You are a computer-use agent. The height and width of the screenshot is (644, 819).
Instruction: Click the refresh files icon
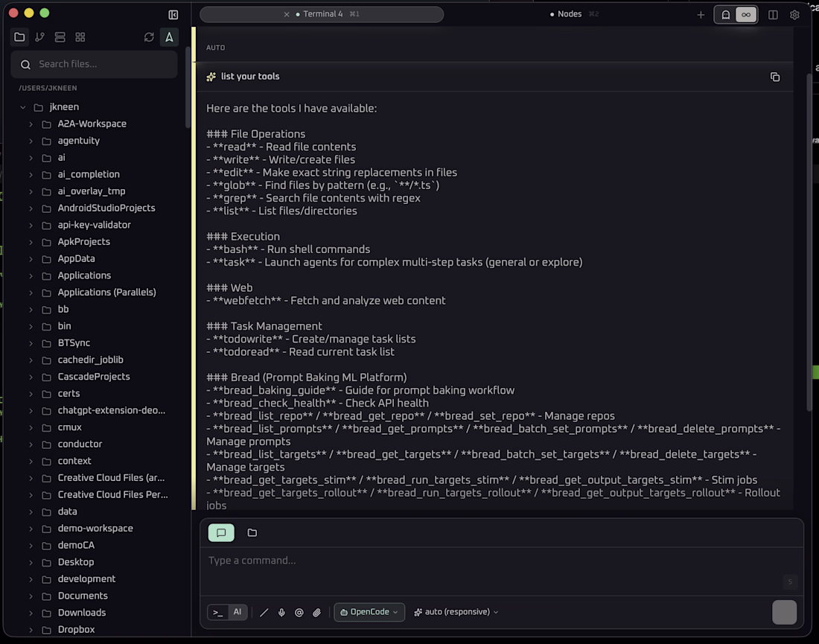(x=149, y=37)
